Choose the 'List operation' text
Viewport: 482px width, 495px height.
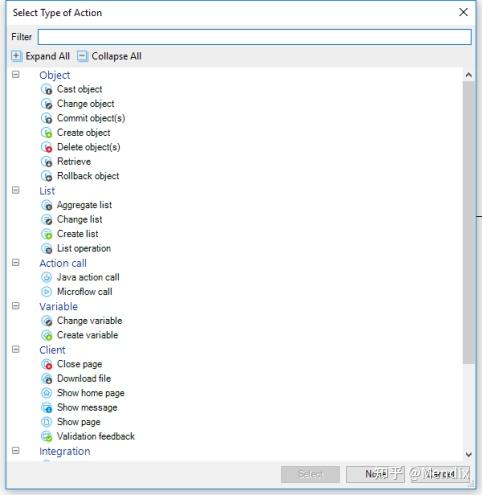click(x=84, y=249)
